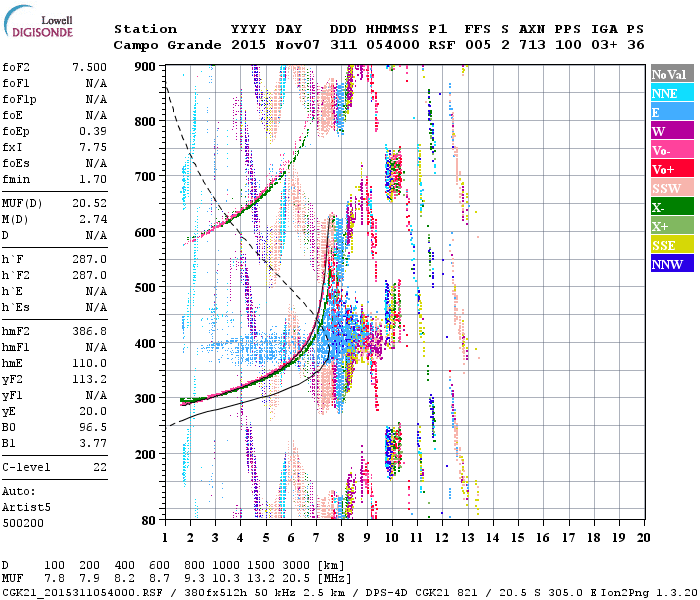Image resolution: width=700 pixels, height=600 pixels.
Task: Click the 500200 version text
Action: click(x=23, y=523)
